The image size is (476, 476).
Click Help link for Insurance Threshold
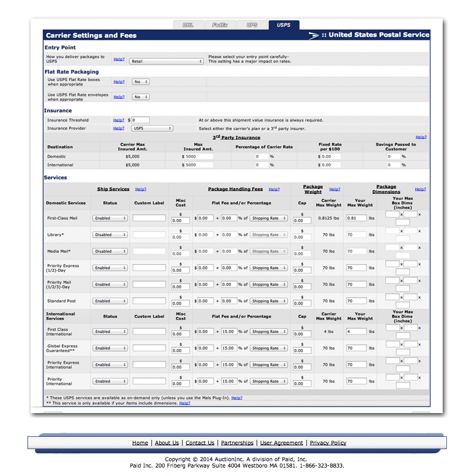pos(118,120)
